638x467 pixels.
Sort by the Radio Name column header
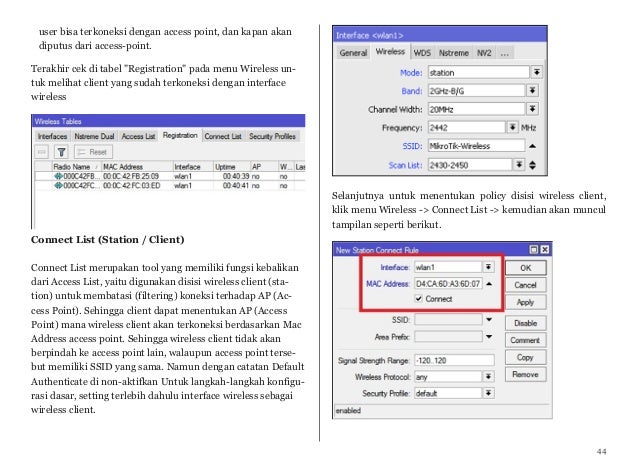pyautogui.click(x=76, y=167)
